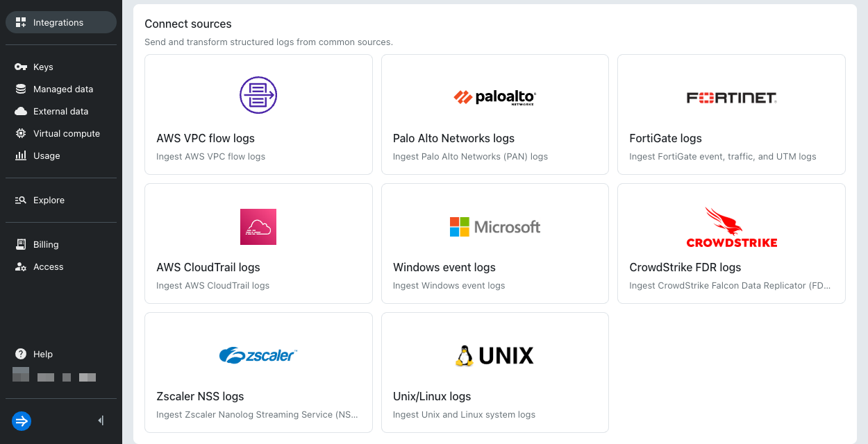Click the AWS CloudTrail pink cloud icon
868x444 pixels.
point(258,227)
